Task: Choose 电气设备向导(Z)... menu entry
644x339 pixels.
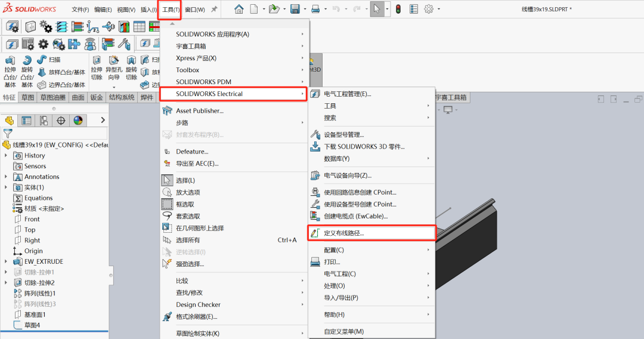Action: point(371,175)
